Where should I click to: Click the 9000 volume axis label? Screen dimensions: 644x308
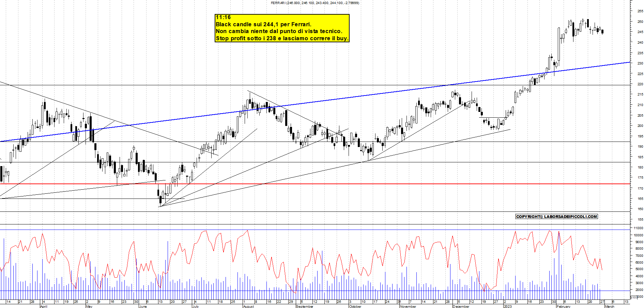tap(639, 242)
